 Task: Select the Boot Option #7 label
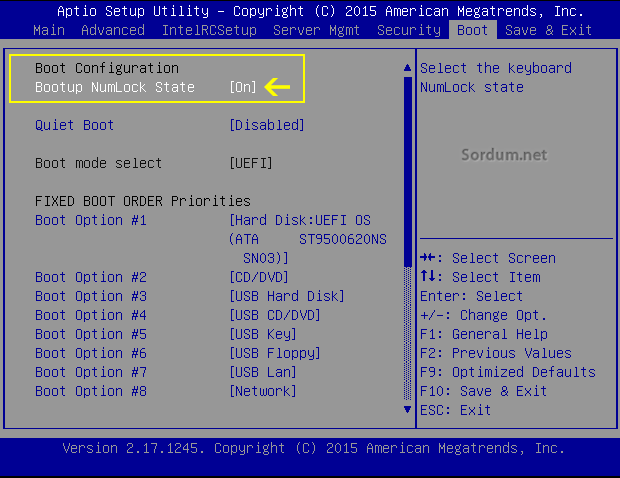click(91, 372)
